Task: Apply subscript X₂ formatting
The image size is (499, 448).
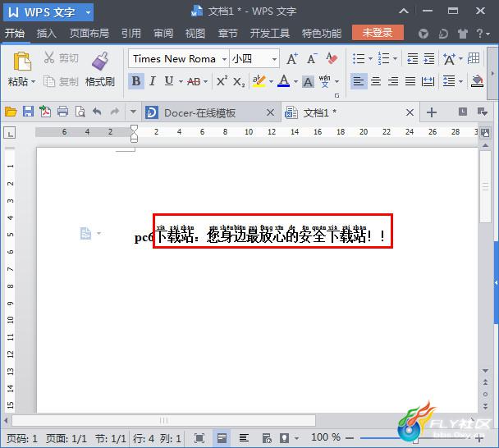Action: [239, 82]
